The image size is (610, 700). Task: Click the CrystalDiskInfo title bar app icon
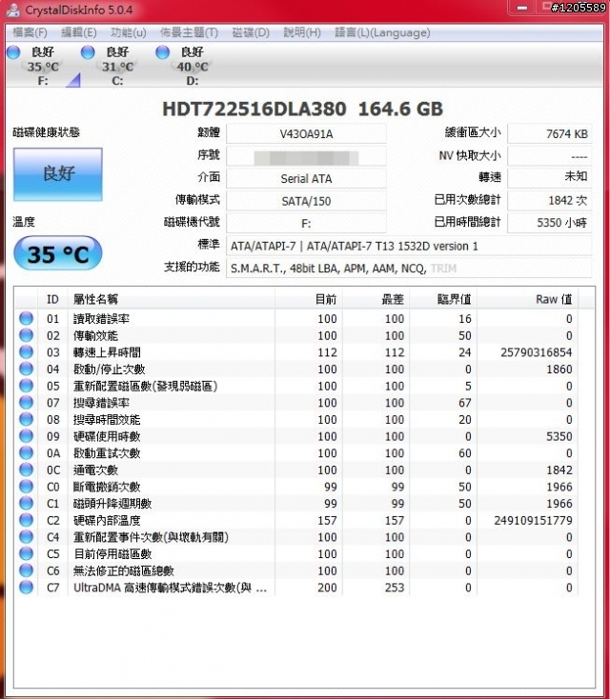pos(12,10)
